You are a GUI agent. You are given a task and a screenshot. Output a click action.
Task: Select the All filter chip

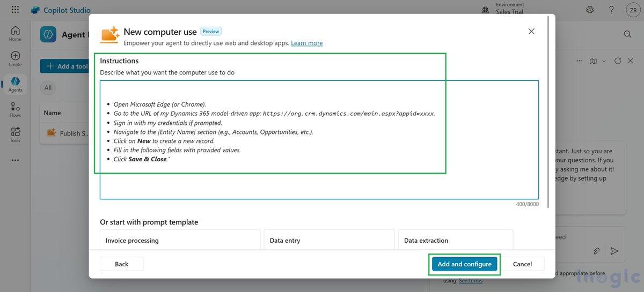point(48,88)
